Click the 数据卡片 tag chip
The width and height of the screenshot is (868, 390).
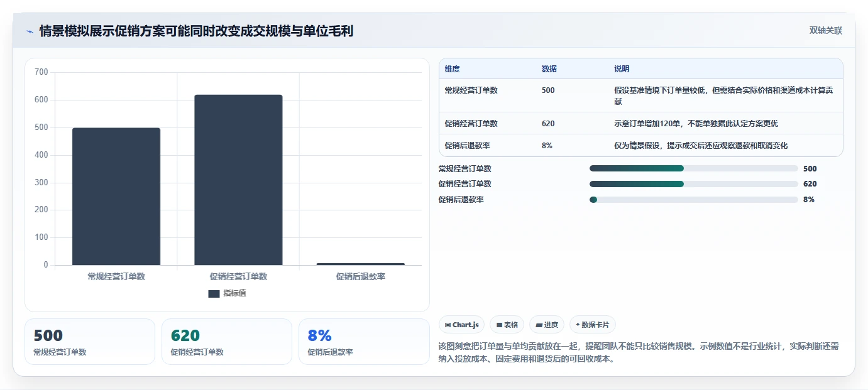593,325
